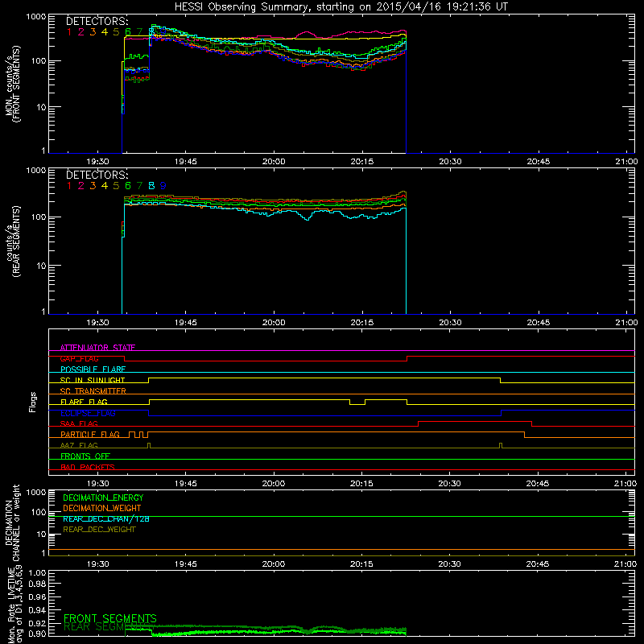Image resolution: width=644 pixels, height=644 pixels.
Task: Select the BAD_PACKETS flag label
Action: pyautogui.click(x=88, y=467)
